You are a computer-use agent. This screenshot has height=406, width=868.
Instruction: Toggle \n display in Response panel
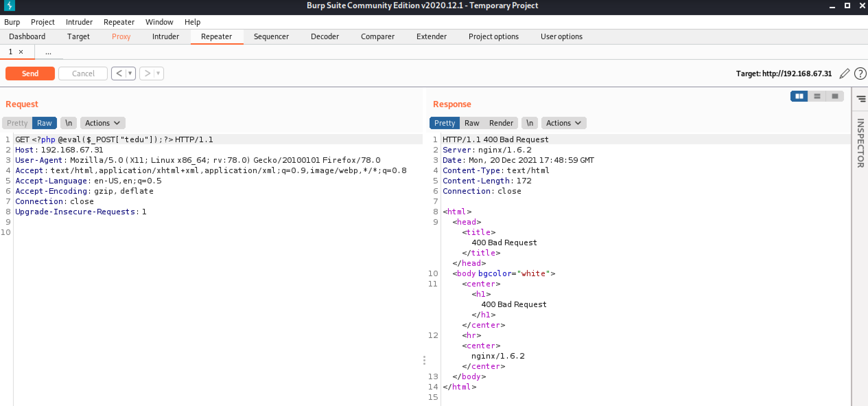[x=529, y=123]
